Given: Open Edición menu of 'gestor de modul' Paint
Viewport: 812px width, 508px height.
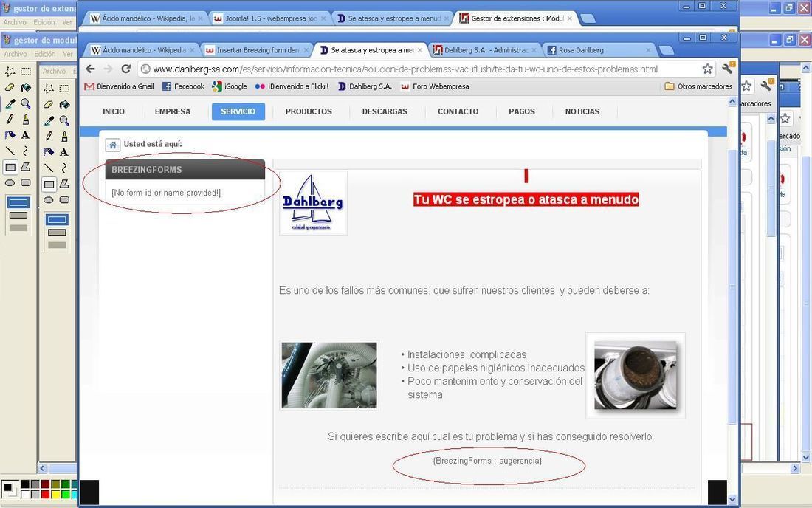Looking at the screenshot, I should pos(44,54).
